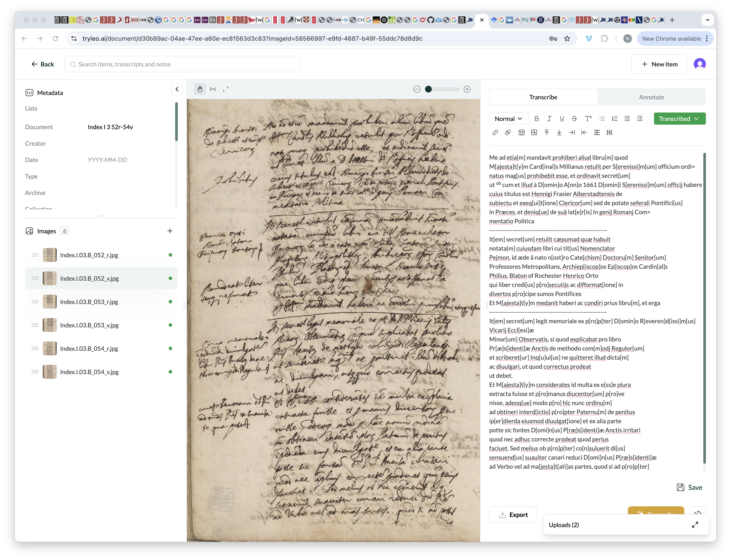This screenshot has height=560, width=731.
Task: Open the Normal text style dropdown
Action: pos(508,119)
